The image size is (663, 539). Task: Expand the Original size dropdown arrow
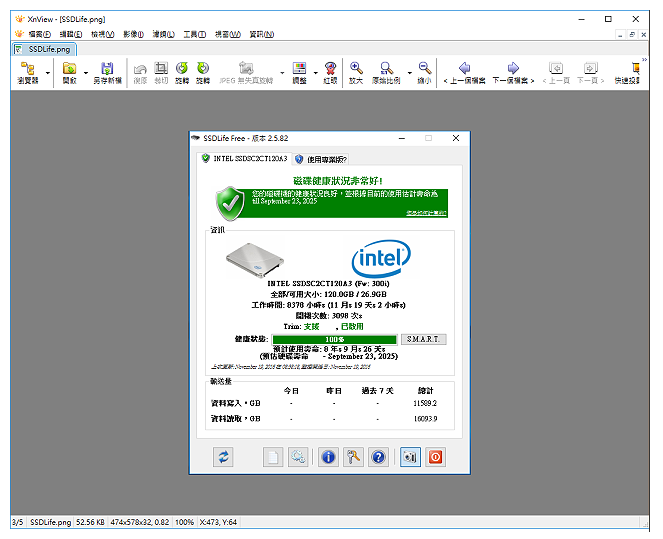click(x=409, y=73)
